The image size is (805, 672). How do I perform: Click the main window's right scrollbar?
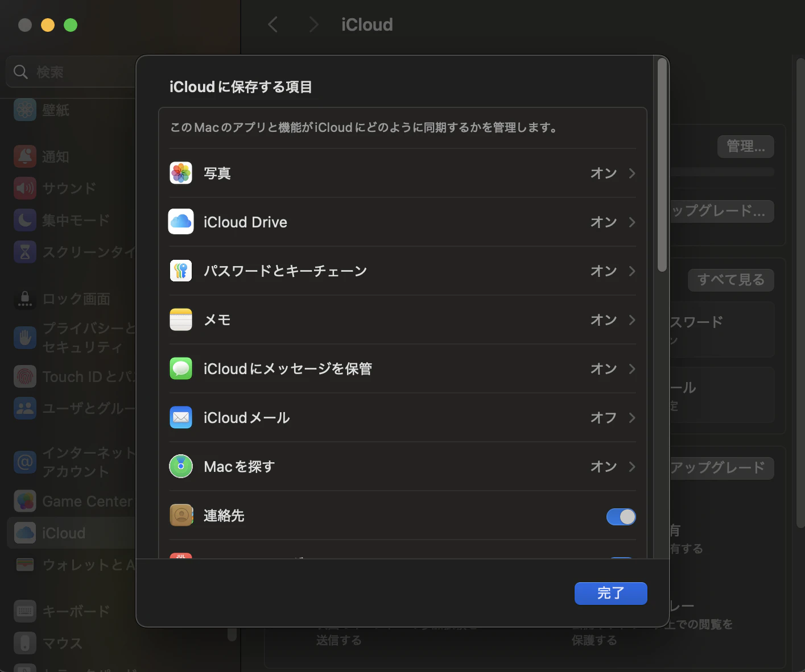(x=800, y=293)
